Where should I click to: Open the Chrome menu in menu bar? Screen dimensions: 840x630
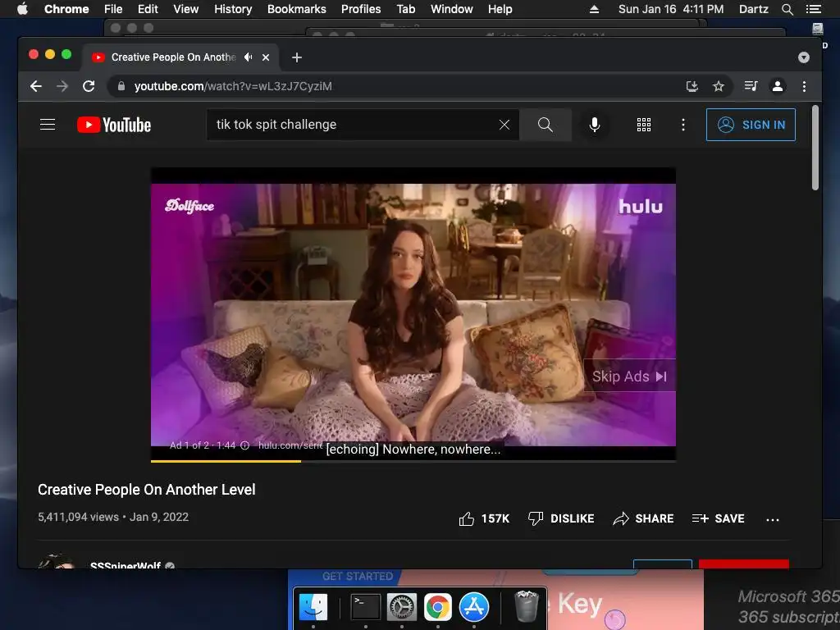[66, 9]
